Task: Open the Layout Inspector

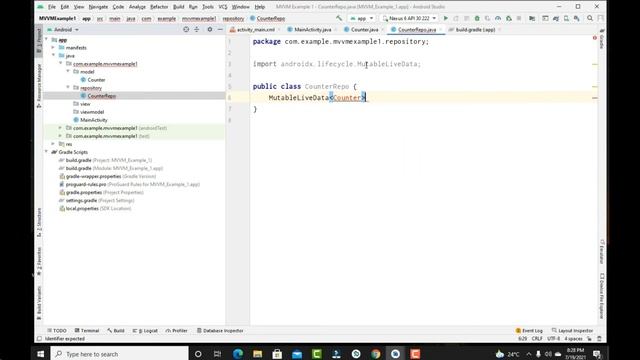Action: click(x=572, y=331)
